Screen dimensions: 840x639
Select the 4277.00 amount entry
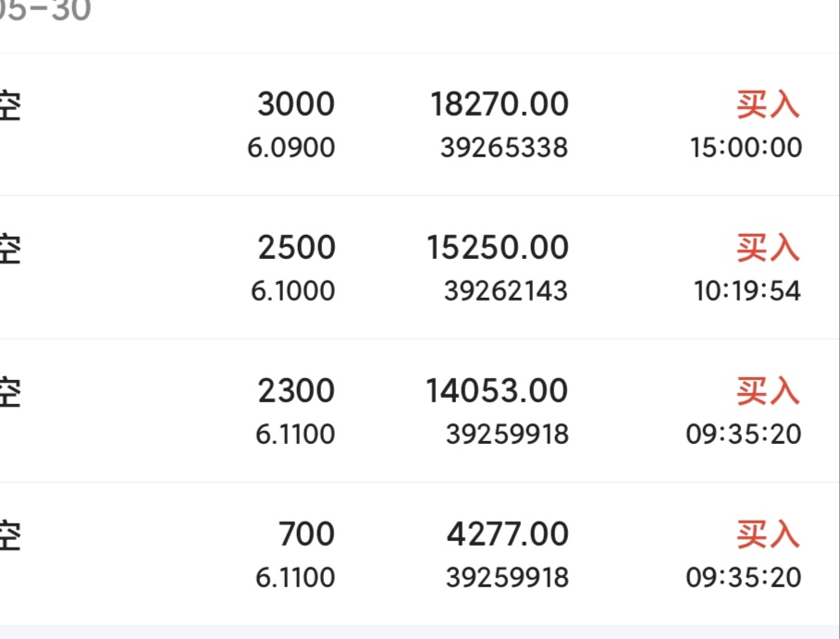click(508, 534)
